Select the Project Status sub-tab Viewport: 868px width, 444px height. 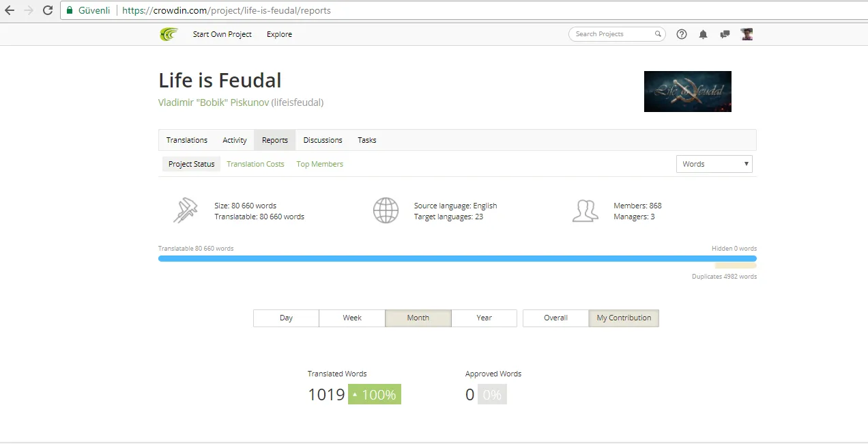pyautogui.click(x=191, y=164)
